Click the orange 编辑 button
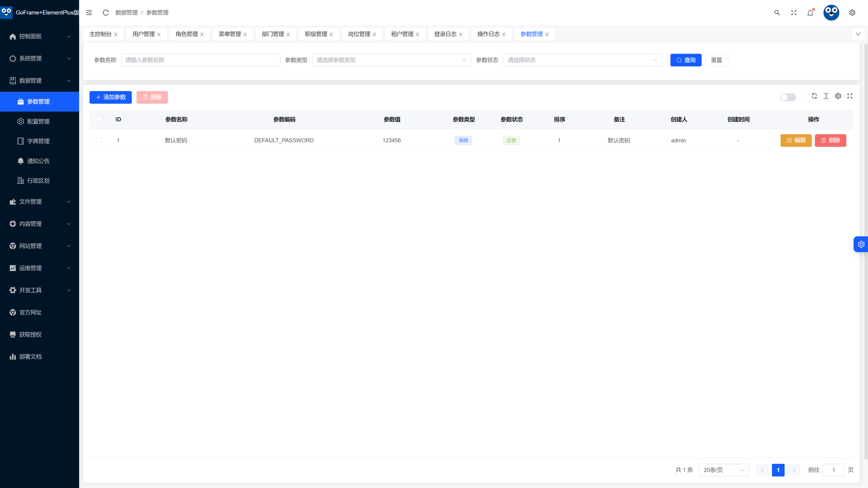 click(796, 141)
